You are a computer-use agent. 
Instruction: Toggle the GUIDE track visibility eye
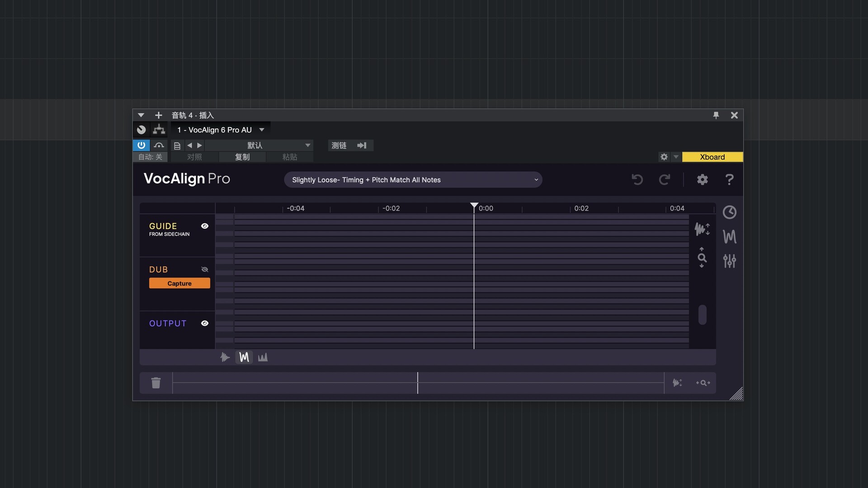pos(205,226)
